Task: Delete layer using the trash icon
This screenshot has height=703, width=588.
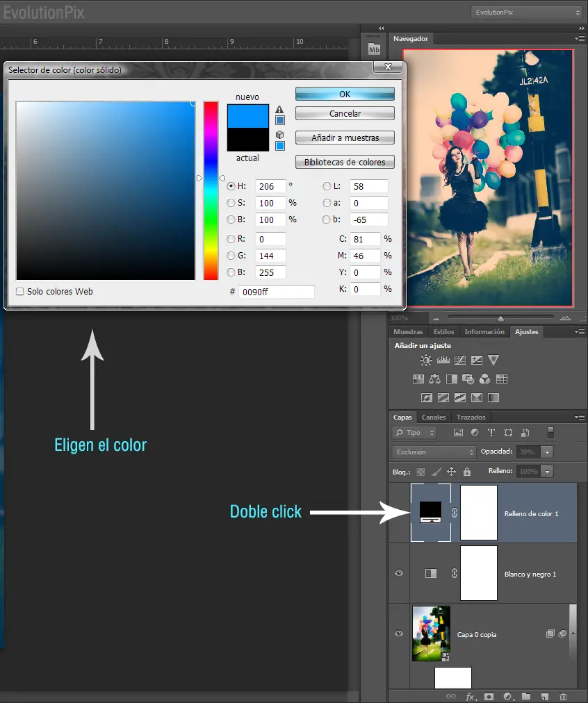Action: pyautogui.click(x=564, y=696)
